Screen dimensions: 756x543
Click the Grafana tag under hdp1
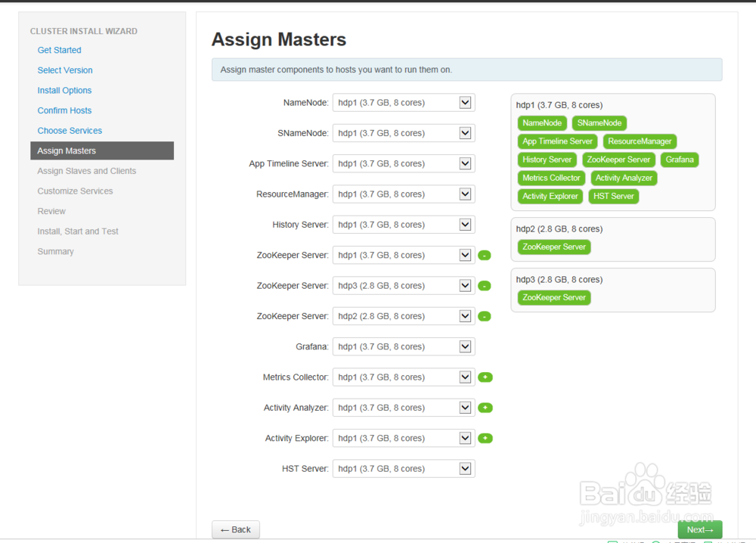coord(680,160)
